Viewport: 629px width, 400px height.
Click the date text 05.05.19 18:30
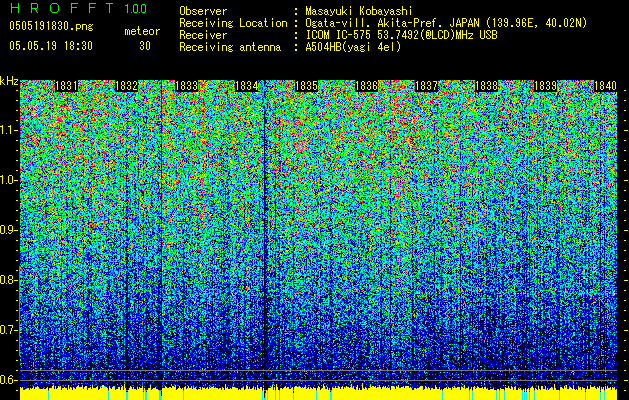pos(51,45)
